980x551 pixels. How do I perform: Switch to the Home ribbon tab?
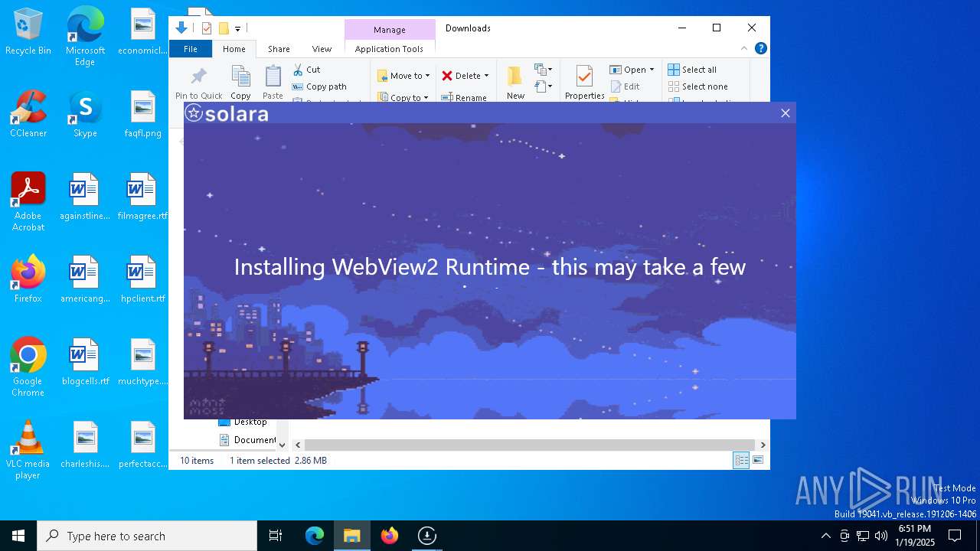click(234, 49)
